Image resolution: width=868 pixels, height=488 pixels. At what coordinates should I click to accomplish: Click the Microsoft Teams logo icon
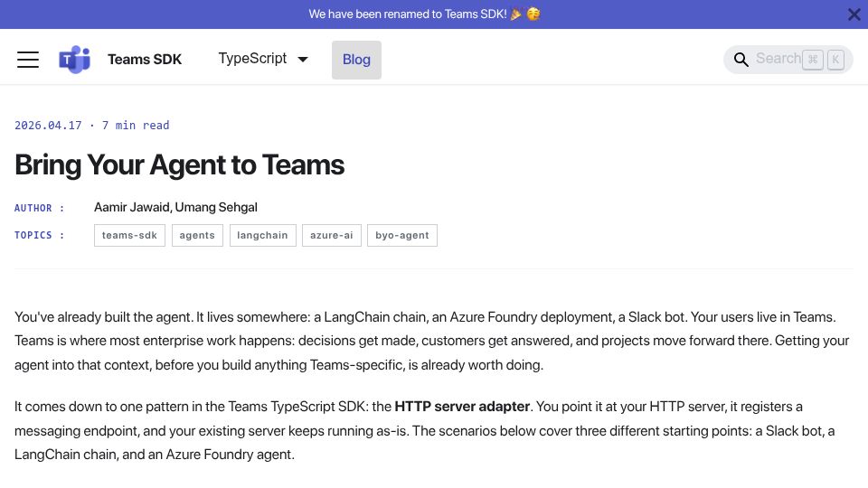click(75, 60)
